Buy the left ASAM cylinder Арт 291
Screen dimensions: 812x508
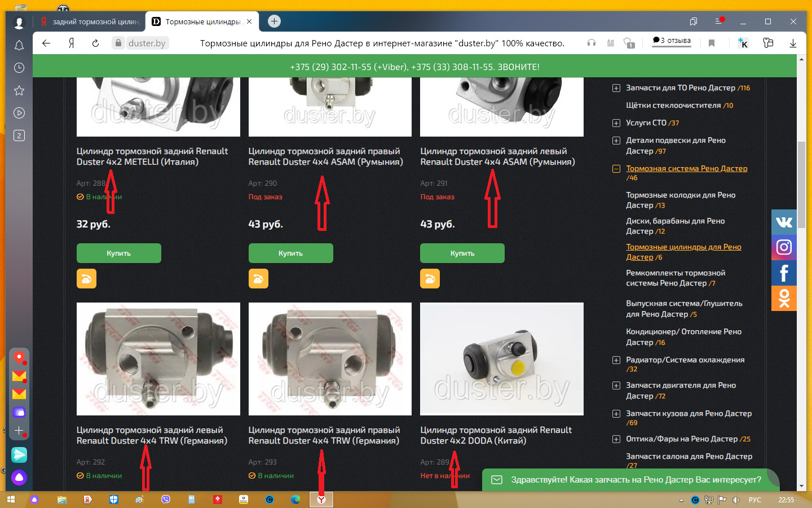[462, 253]
